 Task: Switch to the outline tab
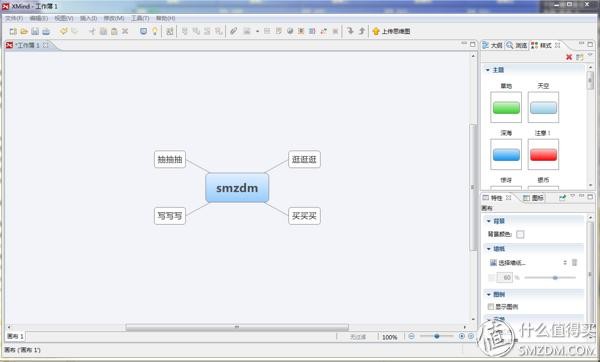pyautogui.click(x=492, y=45)
